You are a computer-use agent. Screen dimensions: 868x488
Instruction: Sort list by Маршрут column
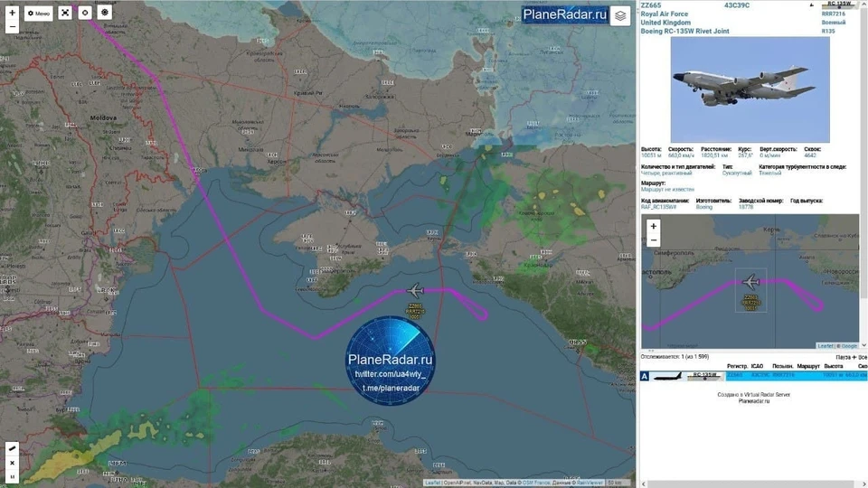coord(808,366)
